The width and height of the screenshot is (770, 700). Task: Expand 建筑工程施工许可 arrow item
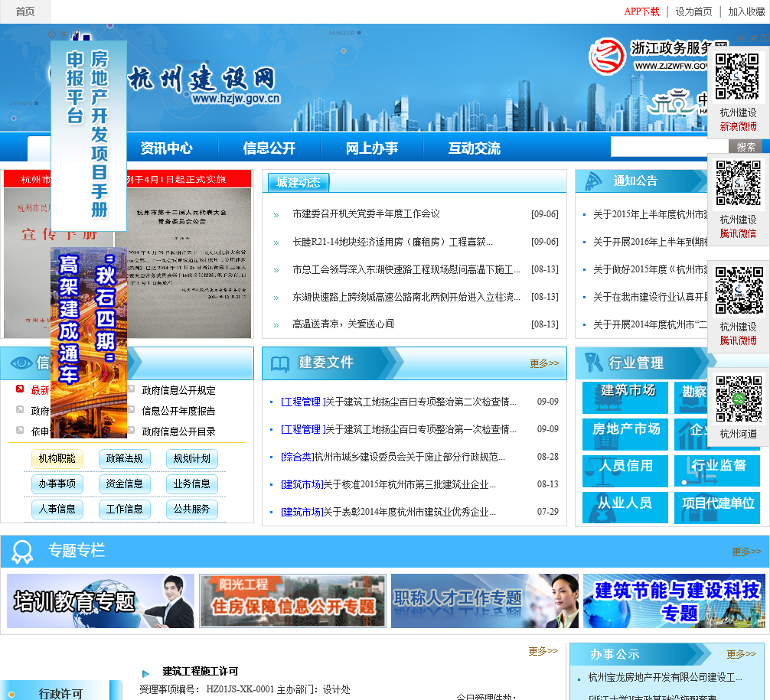click(x=146, y=673)
